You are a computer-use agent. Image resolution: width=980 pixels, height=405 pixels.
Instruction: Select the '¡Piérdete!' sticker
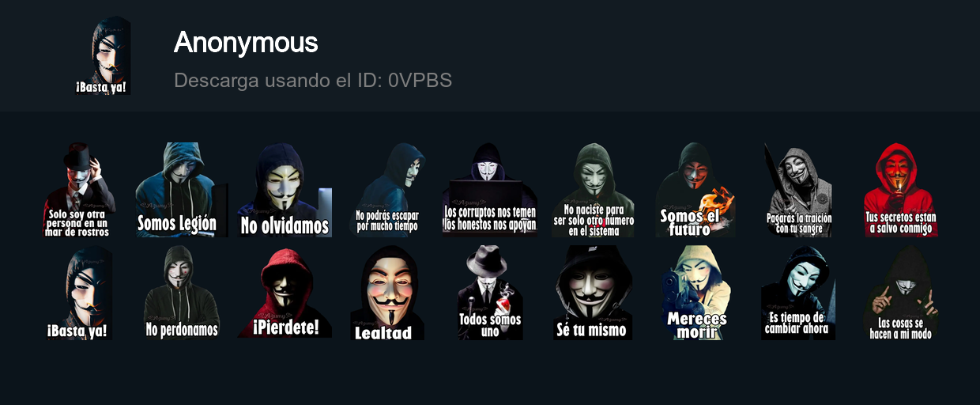pyautogui.click(x=285, y=293)
